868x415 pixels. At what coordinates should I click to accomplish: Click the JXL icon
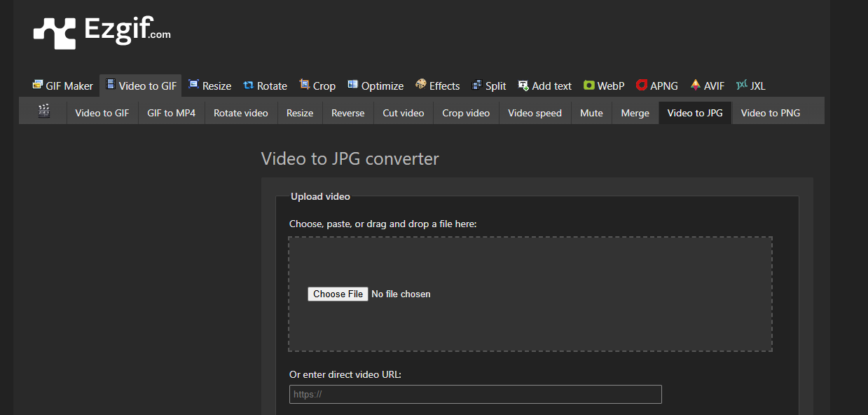742,85
